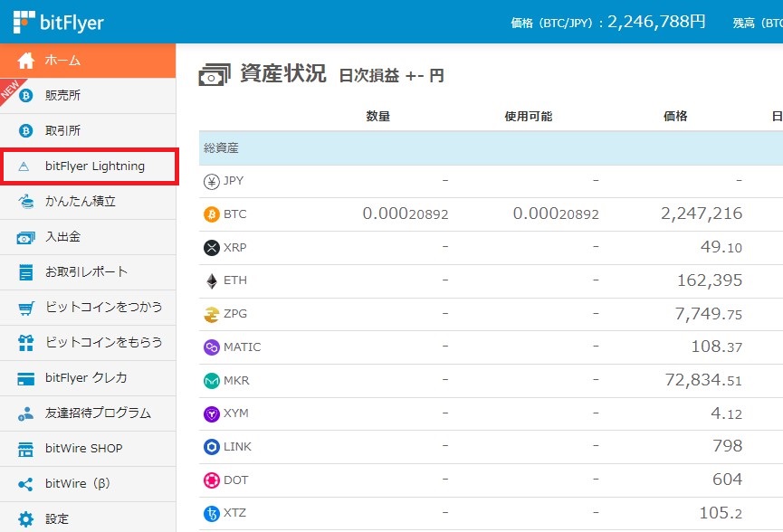Select ビットコインをつかう in sidebar

pyautogui.click(x=88, y=308)
